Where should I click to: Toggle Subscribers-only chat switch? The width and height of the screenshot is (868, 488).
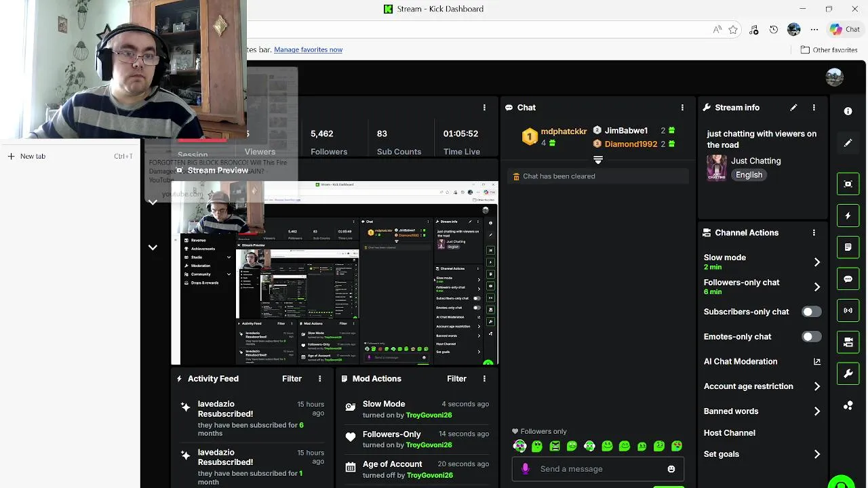(811, 312)
